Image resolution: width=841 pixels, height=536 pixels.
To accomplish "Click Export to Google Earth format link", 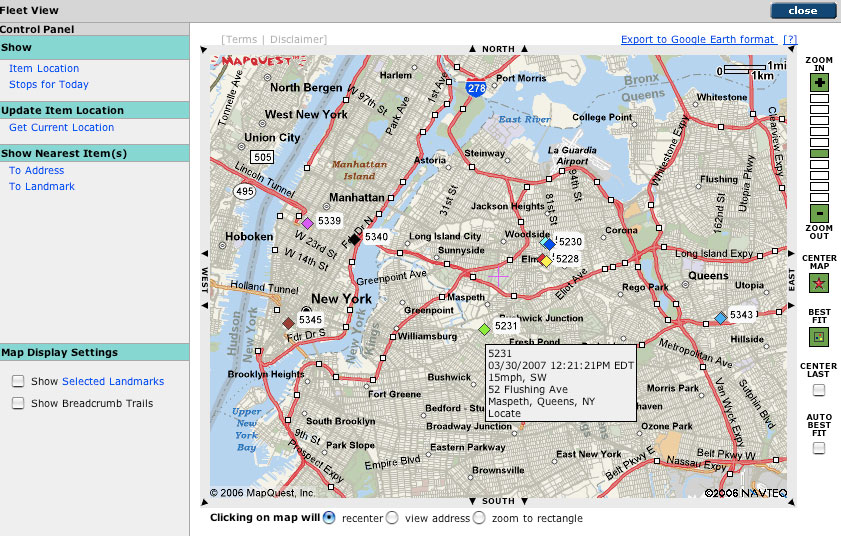I will 698,39.
